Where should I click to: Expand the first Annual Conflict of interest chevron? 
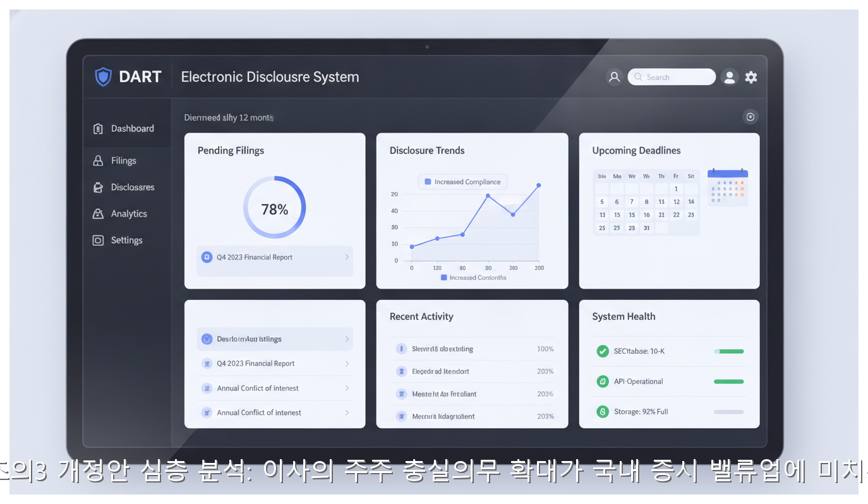pos(347,388)
